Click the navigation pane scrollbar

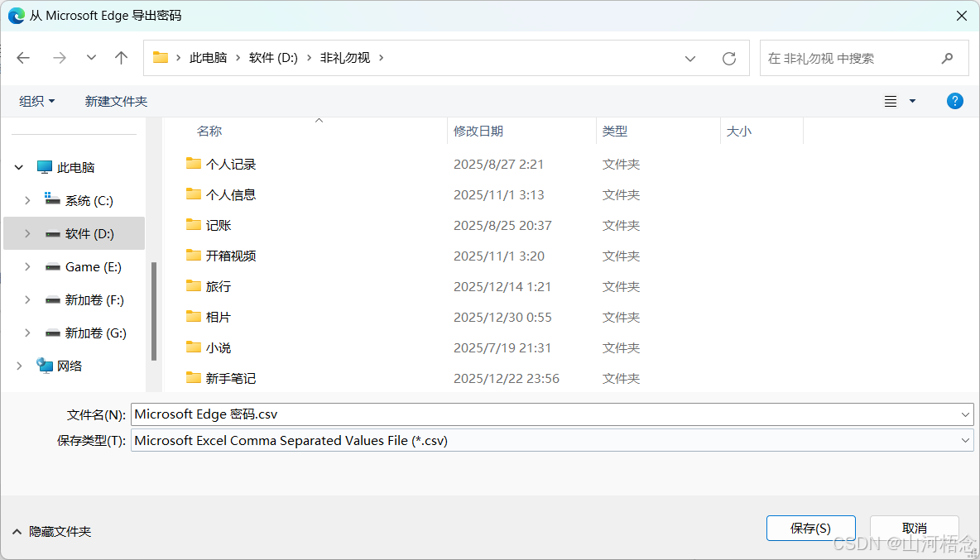[154, 311]
